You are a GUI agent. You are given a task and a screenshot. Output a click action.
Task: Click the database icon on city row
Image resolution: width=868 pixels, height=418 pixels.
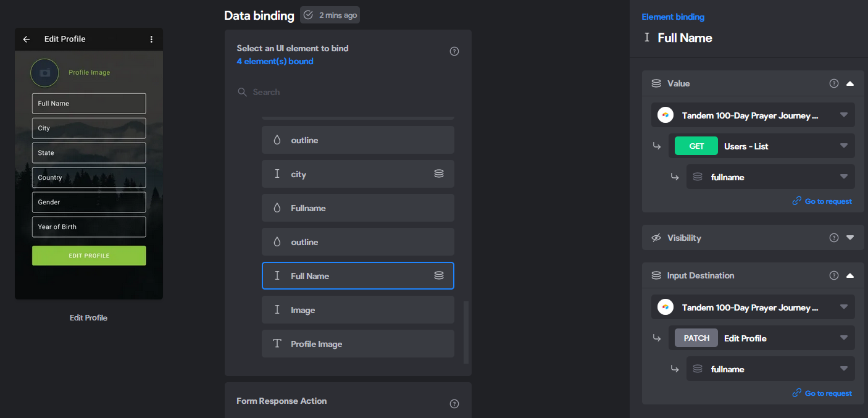pos(439,174)
